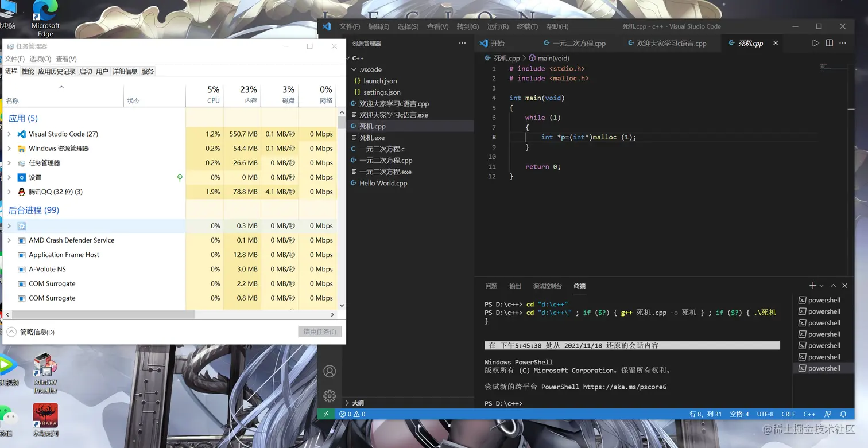
Task: Select the highlighted last powershell terminal entry
Action: pos(824,368)
